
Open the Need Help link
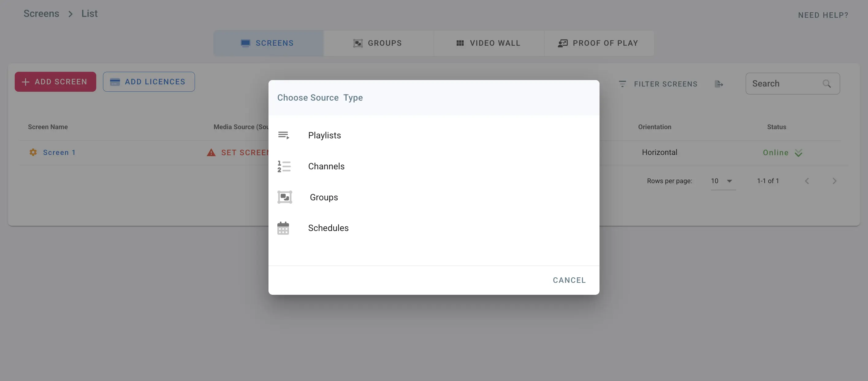click(x=823, y=15)
